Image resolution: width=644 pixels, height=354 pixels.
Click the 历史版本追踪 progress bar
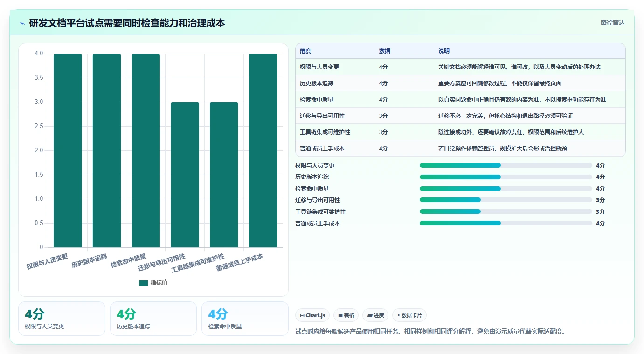(506, 177)
